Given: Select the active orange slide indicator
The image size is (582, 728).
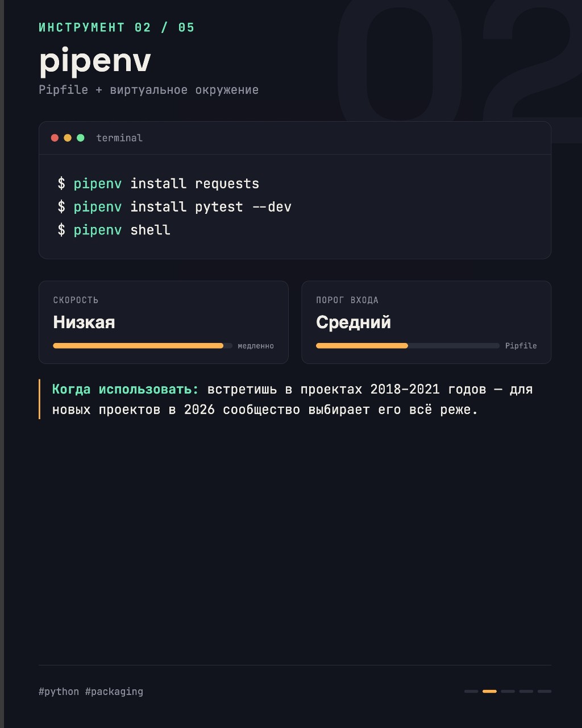Looking at the screenshot, I should point(489,691).
